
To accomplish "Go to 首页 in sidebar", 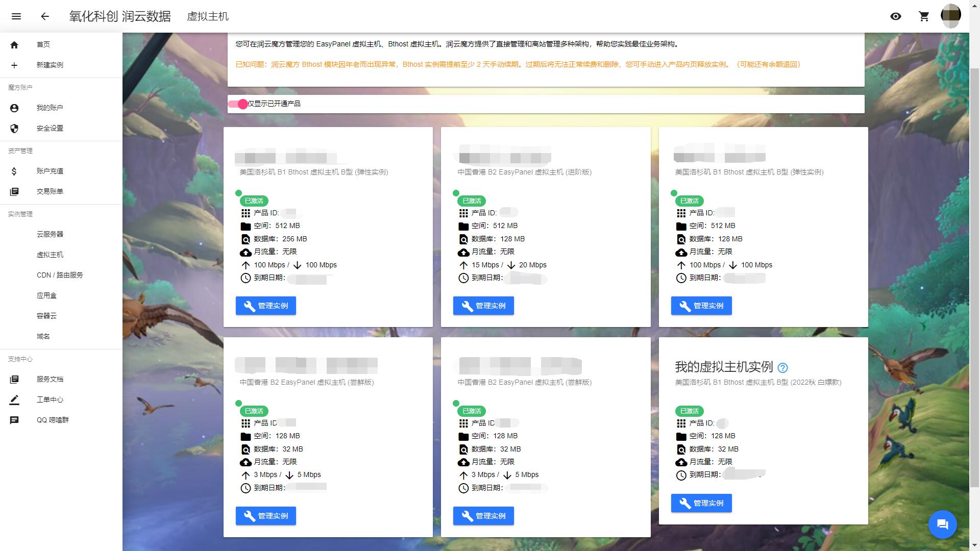I will point(61,45).
